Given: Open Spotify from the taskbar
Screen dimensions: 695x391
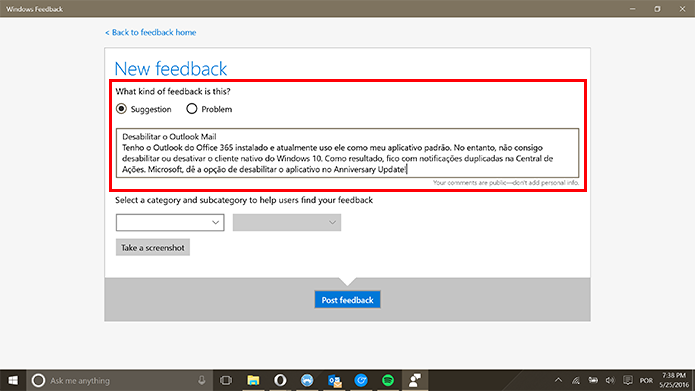Looking at the screenshot, I should 388,380.
